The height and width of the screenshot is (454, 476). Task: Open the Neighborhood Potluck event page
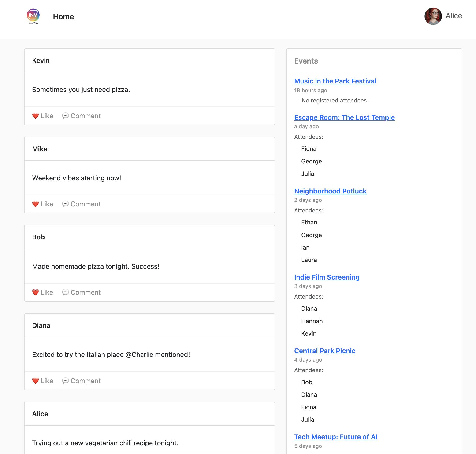point(330,191)
